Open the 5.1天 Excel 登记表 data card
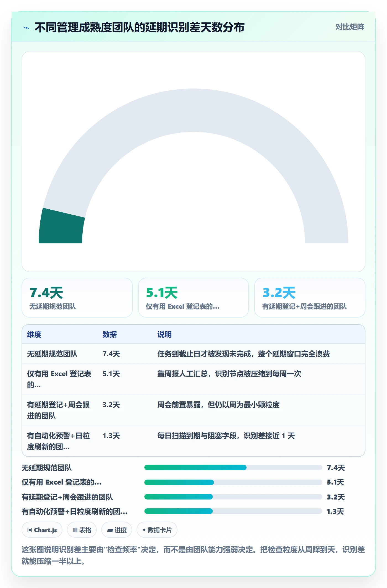 pos(193,298)
